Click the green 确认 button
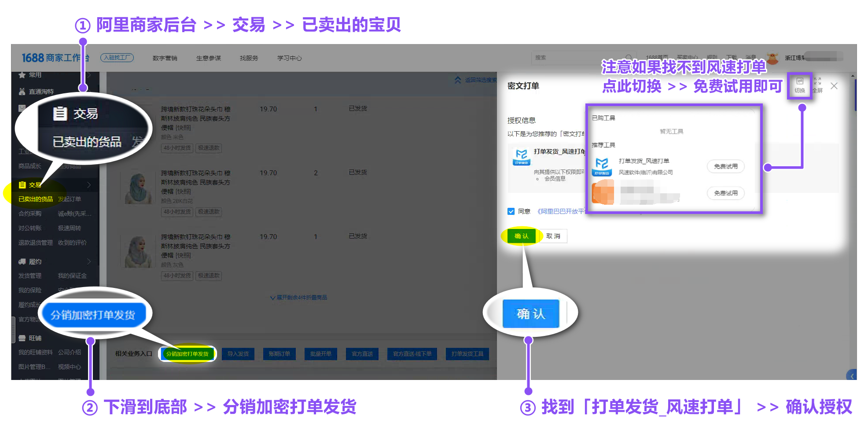Viewport: 868px width, 424px height. 522,236
